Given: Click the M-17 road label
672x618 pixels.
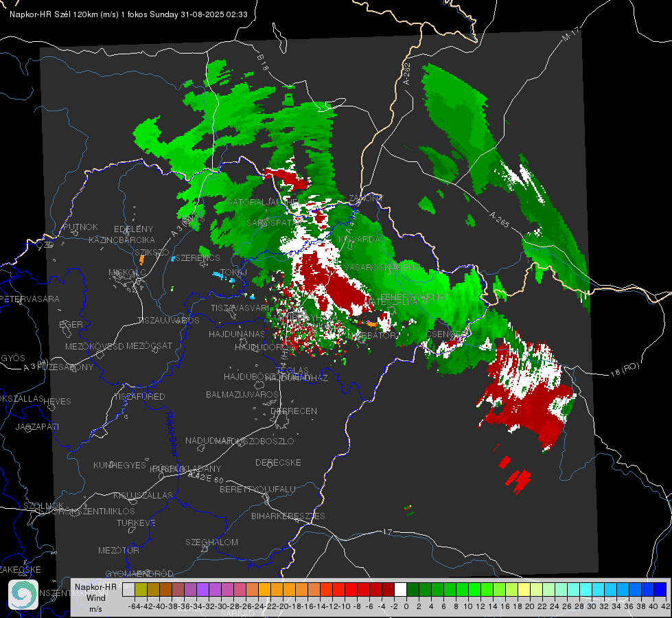Looking at the screenshot, I should [x=570, y=34].
